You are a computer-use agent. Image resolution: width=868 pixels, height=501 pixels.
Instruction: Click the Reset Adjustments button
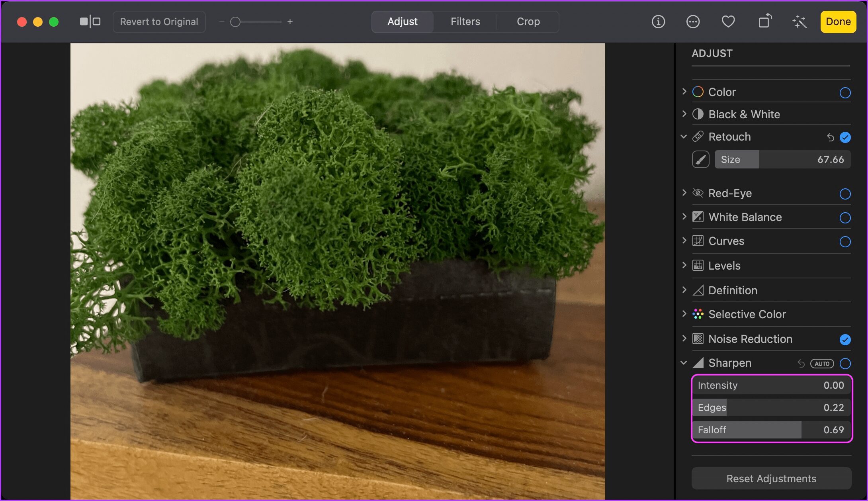(771, 477)
